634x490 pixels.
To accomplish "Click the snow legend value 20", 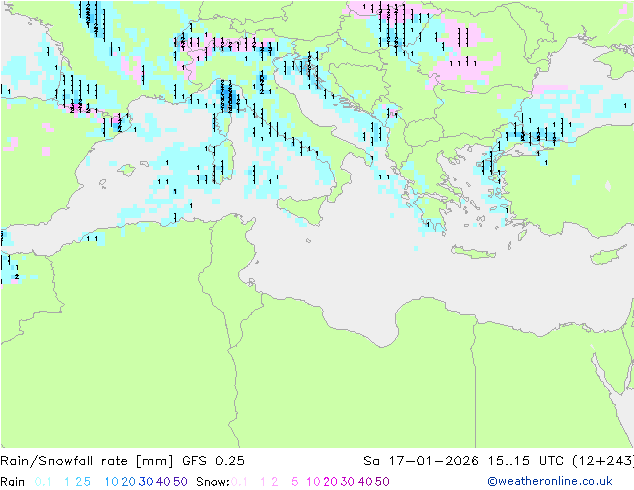I will pyautogui.click(x=330, y=482).
